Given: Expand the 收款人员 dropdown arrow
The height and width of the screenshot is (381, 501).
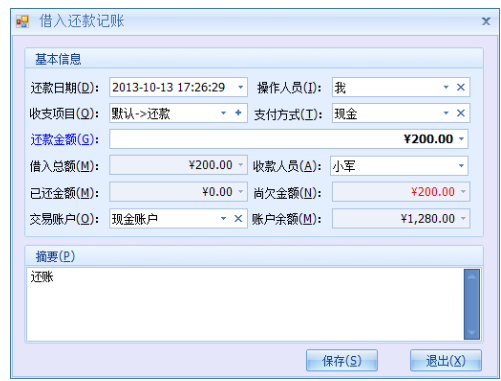Looking at the screenshot, I should (x=461, y=166).
